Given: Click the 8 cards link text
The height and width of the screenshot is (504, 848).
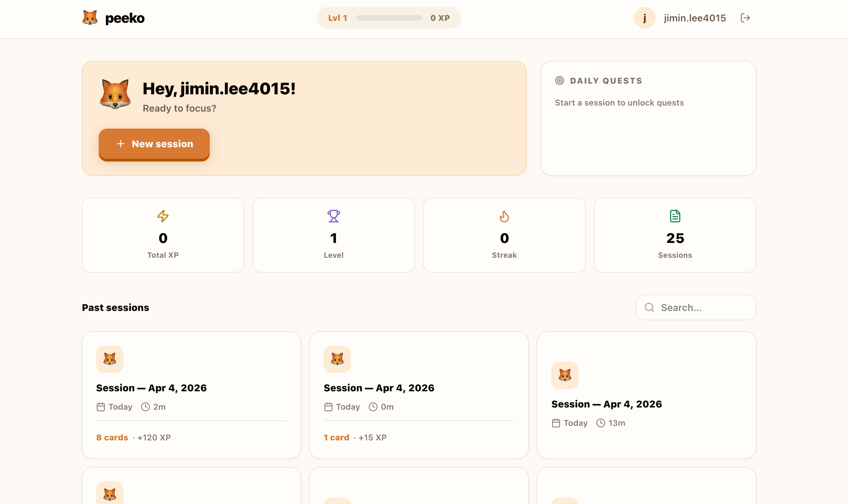Looking at the screenshot, I should click(112, 437).
